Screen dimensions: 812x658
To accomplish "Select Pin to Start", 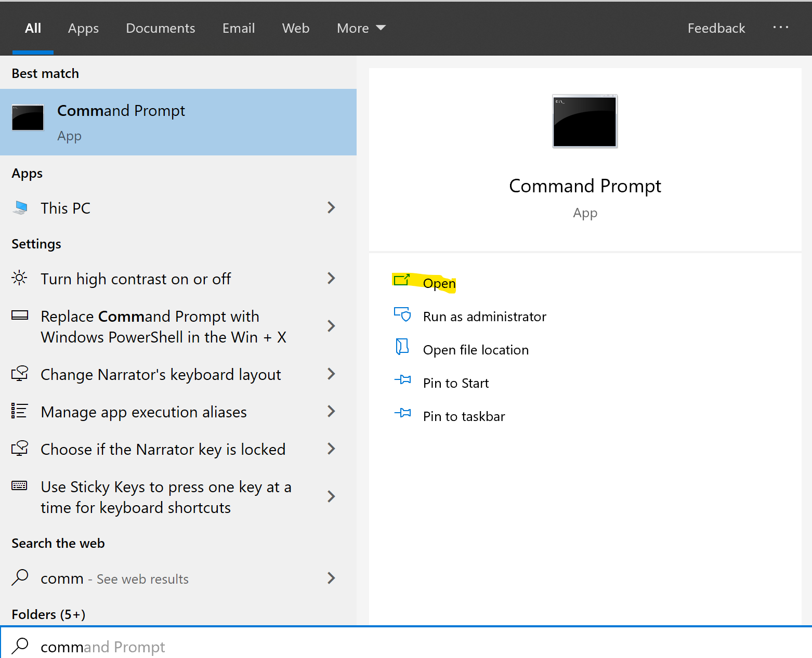I will pyautogui.click(x=456, y=383).
